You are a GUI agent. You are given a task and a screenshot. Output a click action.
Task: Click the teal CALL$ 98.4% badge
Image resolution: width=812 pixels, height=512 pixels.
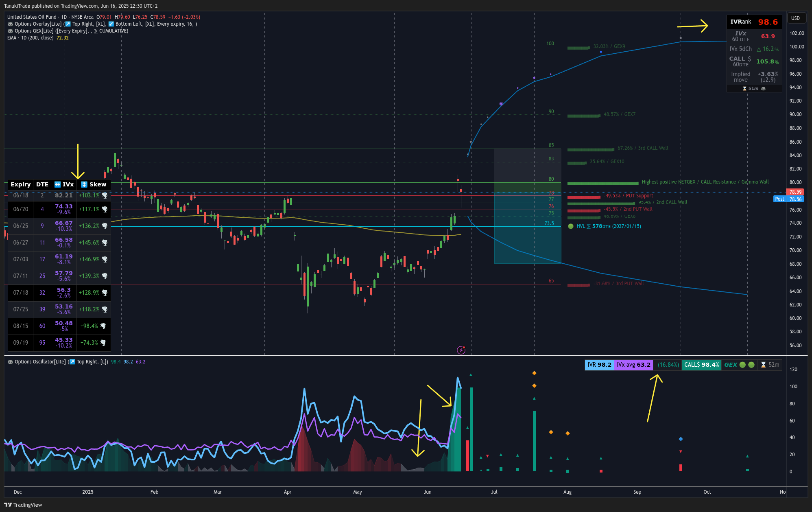701,365
